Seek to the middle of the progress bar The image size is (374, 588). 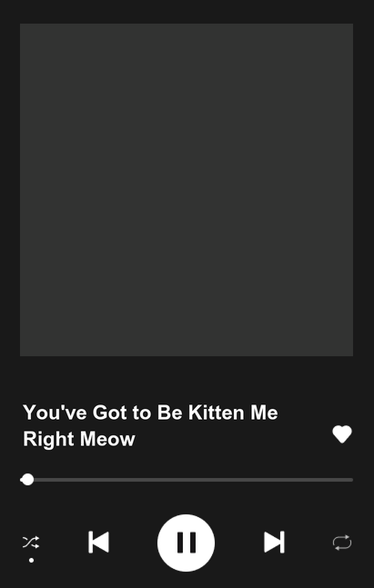point(187,480)
